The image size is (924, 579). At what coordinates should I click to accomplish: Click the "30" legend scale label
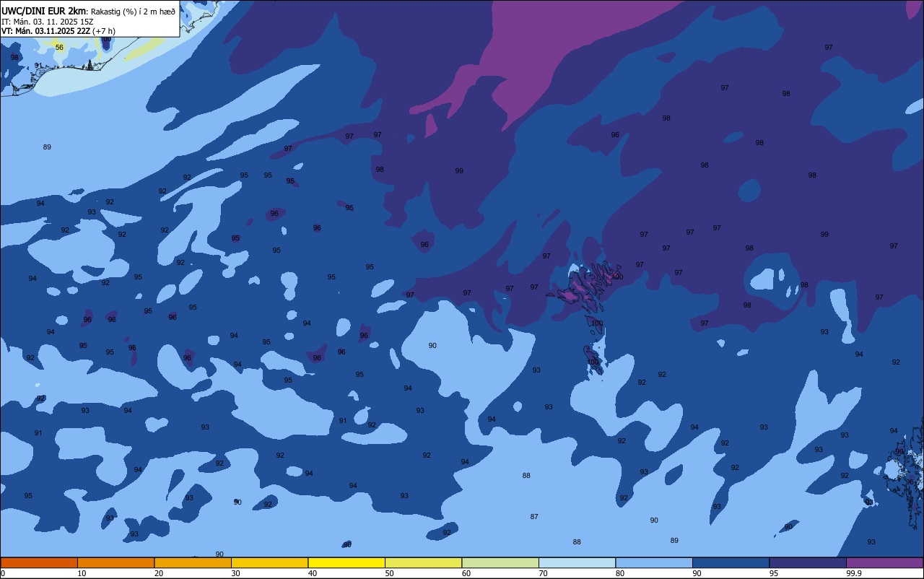point(235,573)
